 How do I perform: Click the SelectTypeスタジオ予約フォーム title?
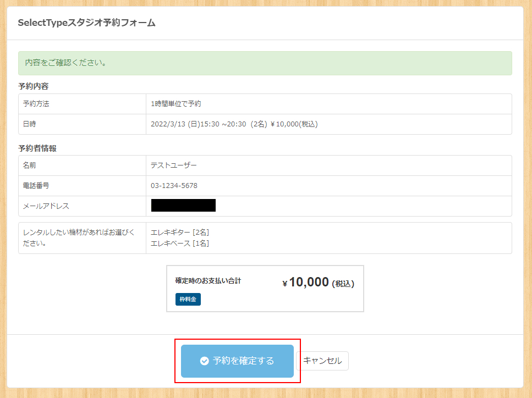(x=86, y=23)
